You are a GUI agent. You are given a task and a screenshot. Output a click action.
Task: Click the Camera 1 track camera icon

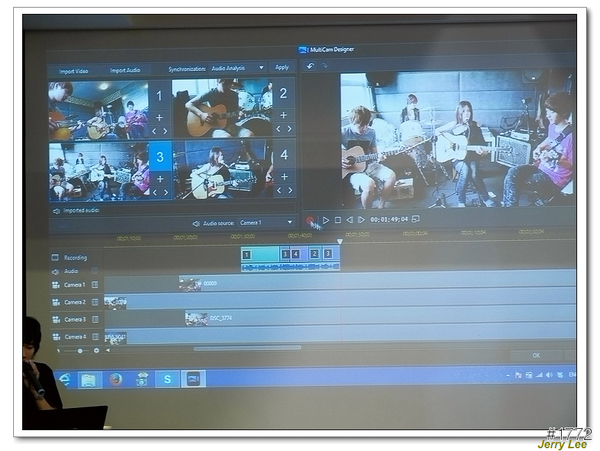[56, 285]
